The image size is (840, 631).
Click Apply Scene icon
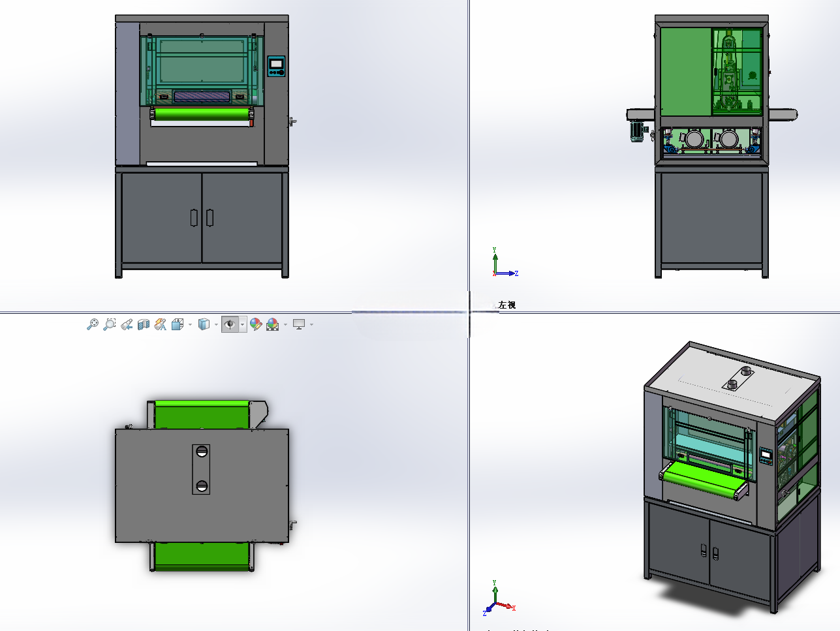pos(273,324)
